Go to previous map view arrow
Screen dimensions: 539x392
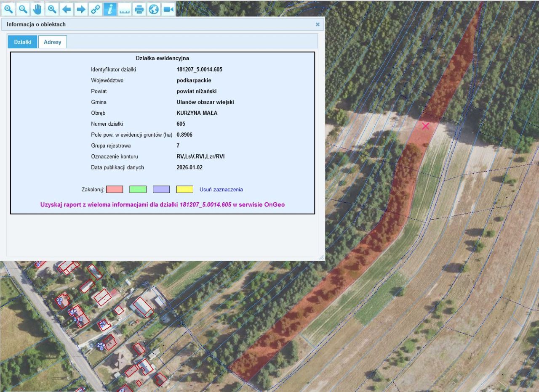(67, 9)
